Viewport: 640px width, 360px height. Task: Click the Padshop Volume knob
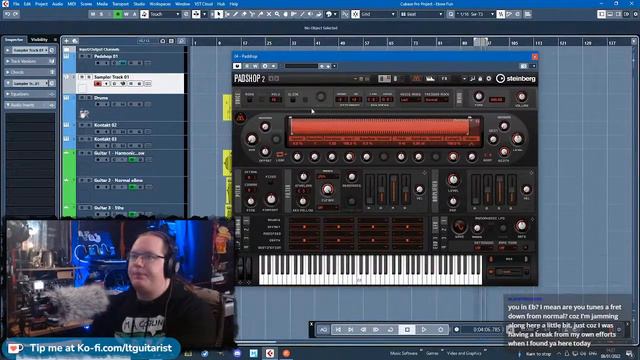pyautogui.click(x=521, y=97)
